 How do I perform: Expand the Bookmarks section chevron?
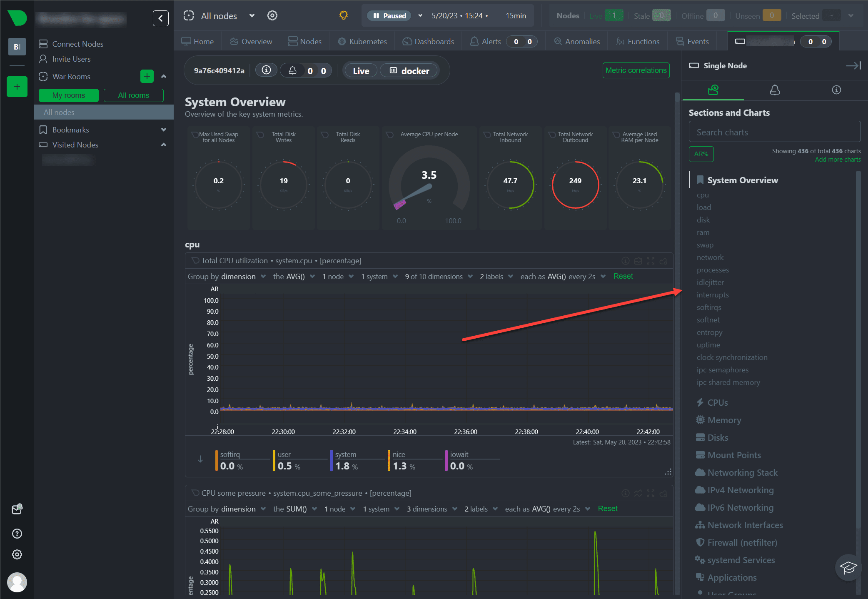click(164, 130)
